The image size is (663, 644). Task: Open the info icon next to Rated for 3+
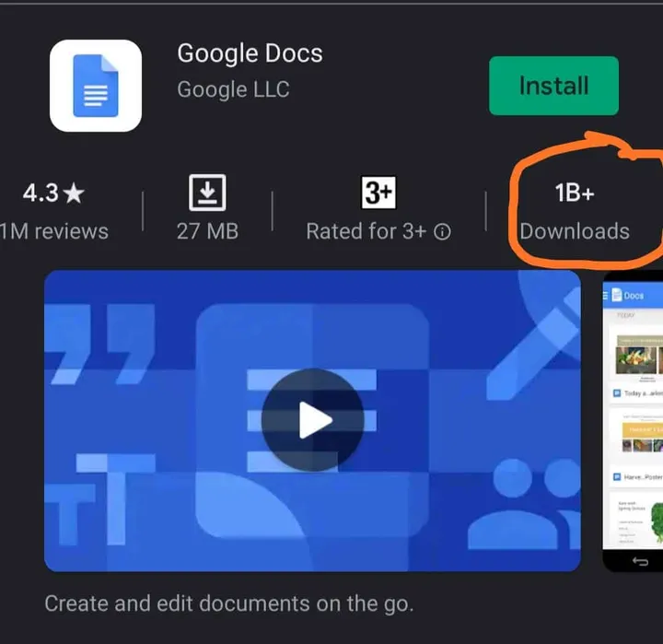442,232
